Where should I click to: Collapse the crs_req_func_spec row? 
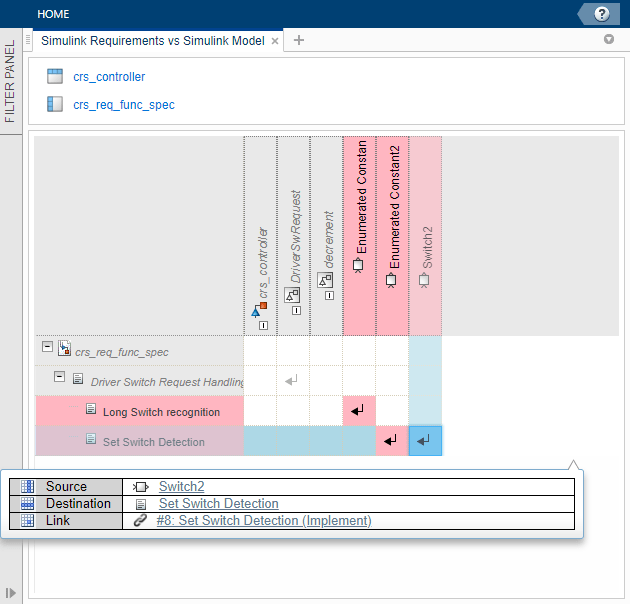(x=47, y=346)
